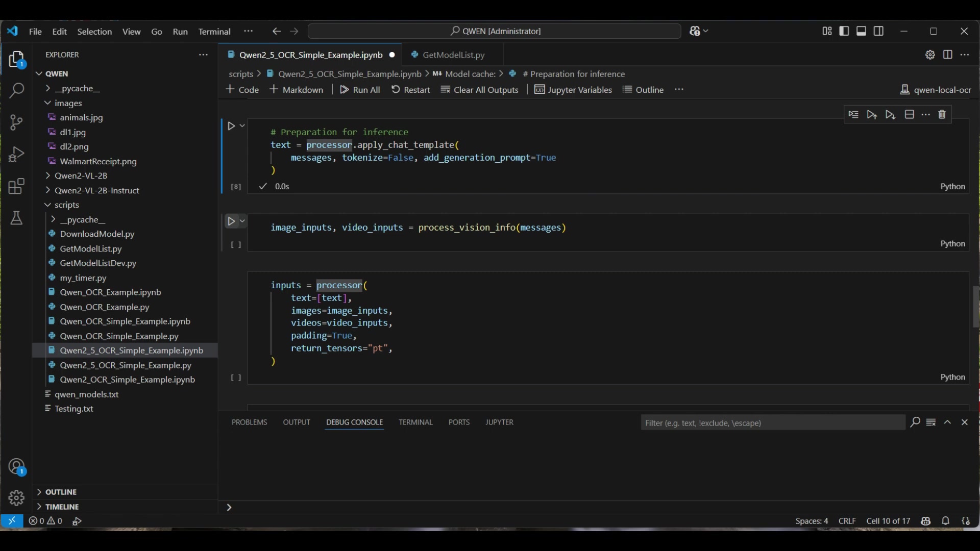Open run options dropdown beside first cell
The height and width of the screenshot is (551, 980).
coord(242,126)
